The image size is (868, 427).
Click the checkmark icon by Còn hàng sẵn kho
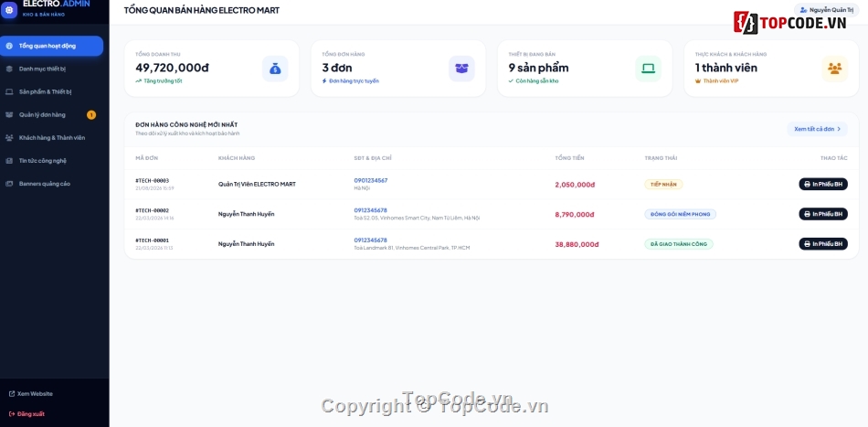coord(511,80)
